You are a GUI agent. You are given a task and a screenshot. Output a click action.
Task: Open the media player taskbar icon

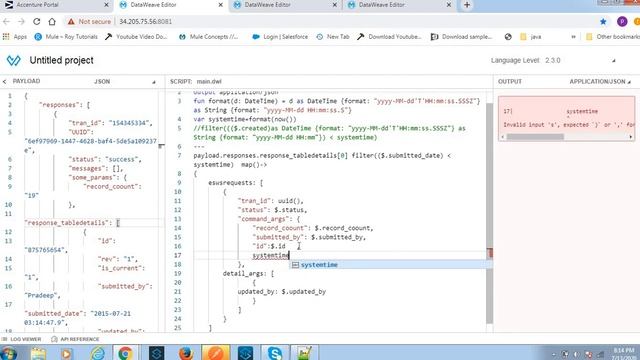[x=67, y=353]
